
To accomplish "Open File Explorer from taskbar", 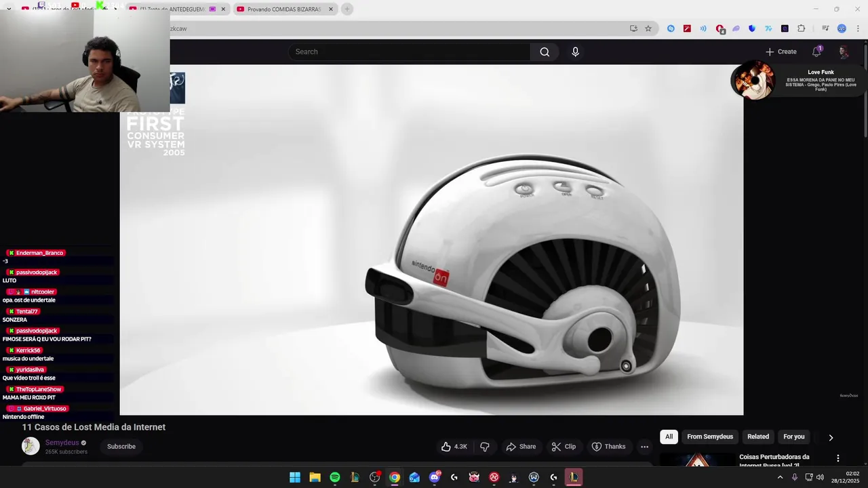I will click(315, 477).
